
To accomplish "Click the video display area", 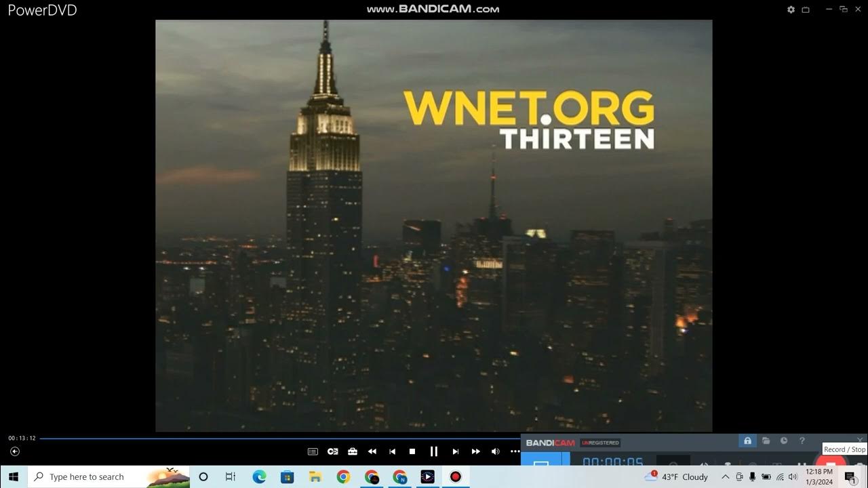I will [434, 226].
